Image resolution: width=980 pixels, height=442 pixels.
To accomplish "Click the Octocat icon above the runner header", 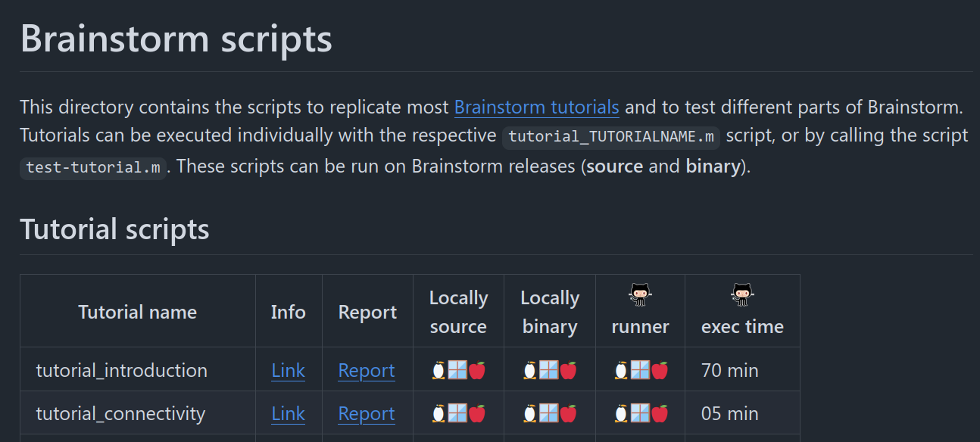I will pos(640,295).
